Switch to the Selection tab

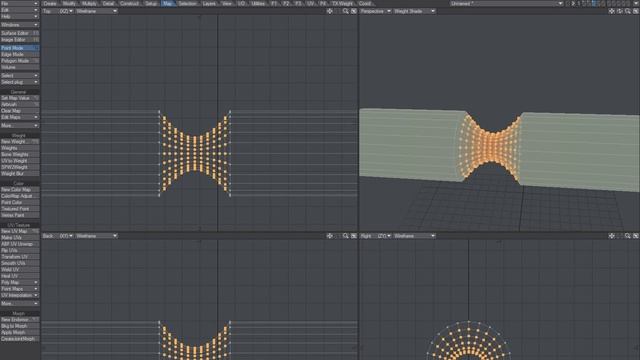(x=187, y=3)
